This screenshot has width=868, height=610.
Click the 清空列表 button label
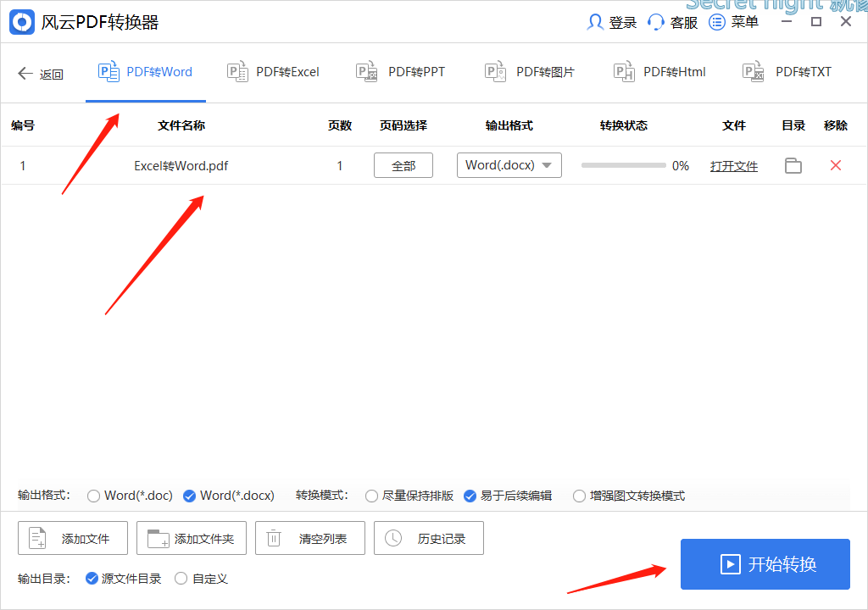tap(323, 539)
